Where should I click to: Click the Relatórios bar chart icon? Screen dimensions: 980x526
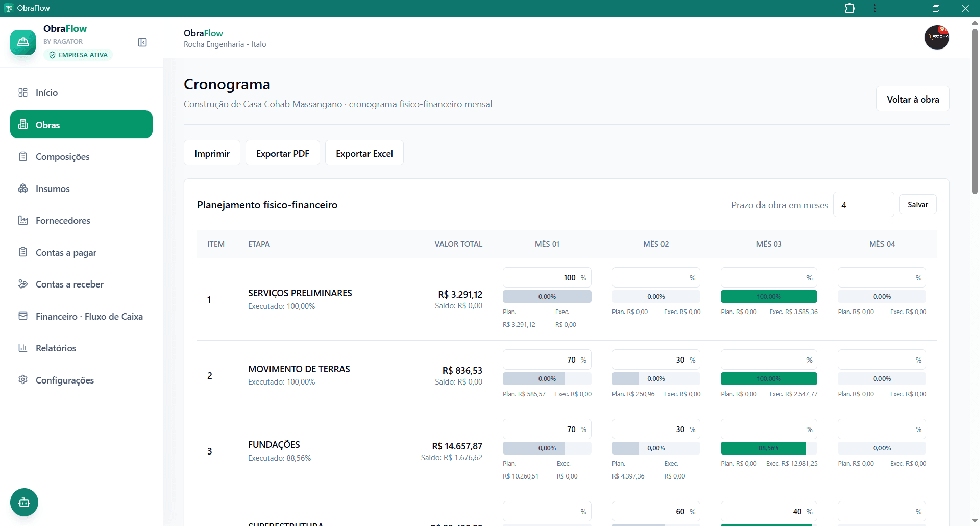pos(23,348)
